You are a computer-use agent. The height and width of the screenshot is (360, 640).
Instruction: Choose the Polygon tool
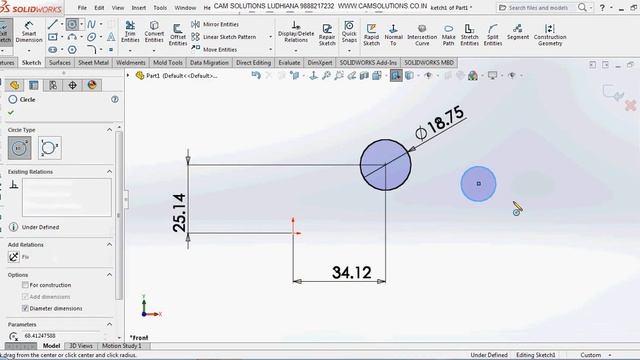point(72,49)
